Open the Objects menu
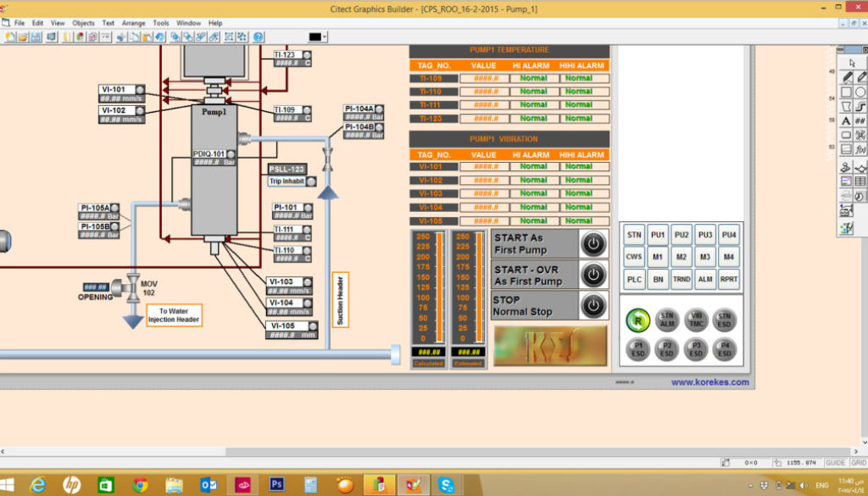Image resolution: width=868 pixels, height=496 pixels. pyautogui.click(x=84, y=23)
